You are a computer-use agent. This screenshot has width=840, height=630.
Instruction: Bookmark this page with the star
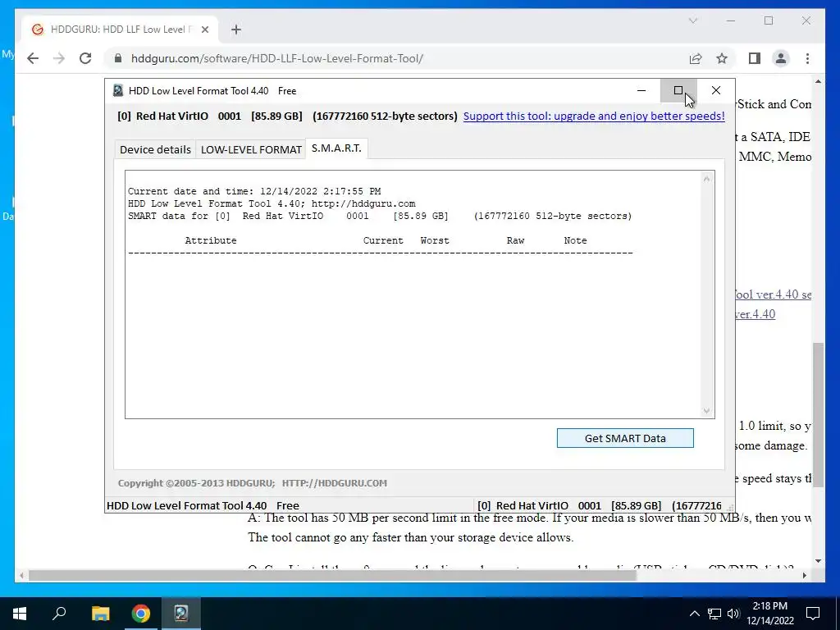722,58
